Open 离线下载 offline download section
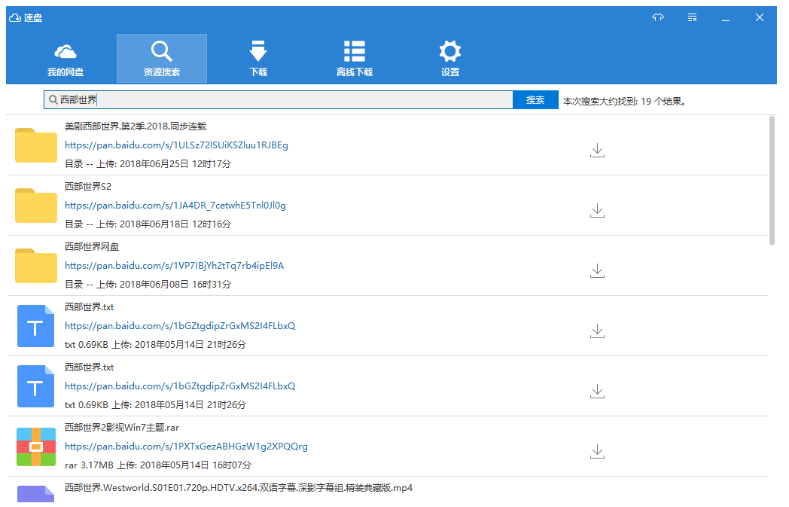The image size is (789, 507). pos(354,59)
